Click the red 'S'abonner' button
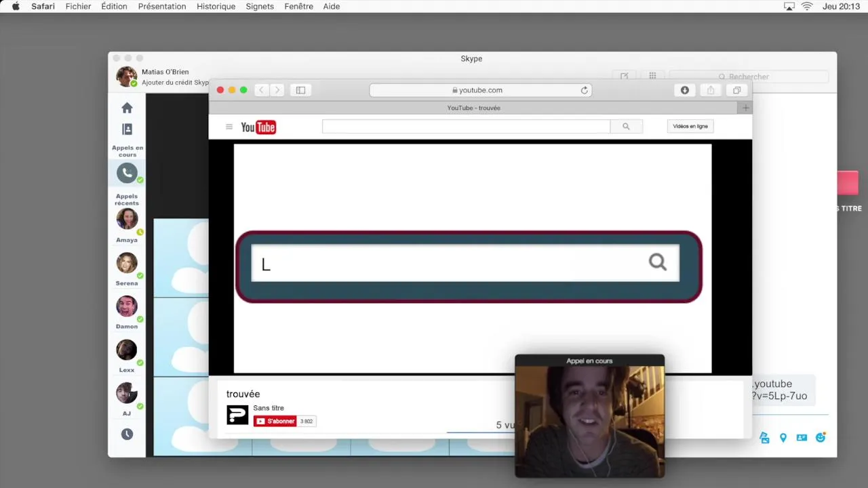 point(275,421)
